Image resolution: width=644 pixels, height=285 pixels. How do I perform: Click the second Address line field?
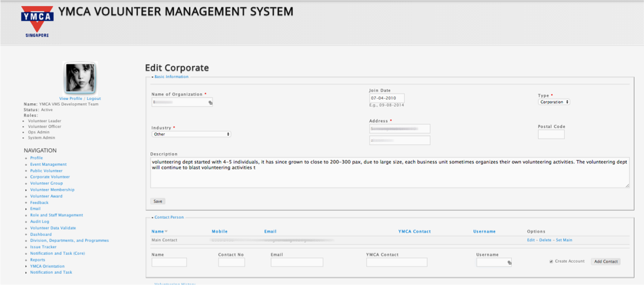(399, 141)
